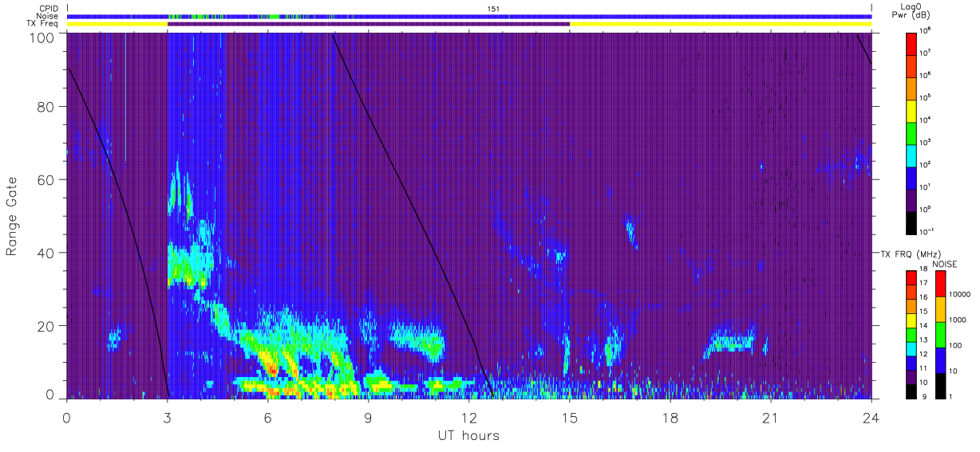Viewport: 980px width, 452px height.
Task: Click the red swatch in TX FRQ colorbar
Action: coord(911,277)
